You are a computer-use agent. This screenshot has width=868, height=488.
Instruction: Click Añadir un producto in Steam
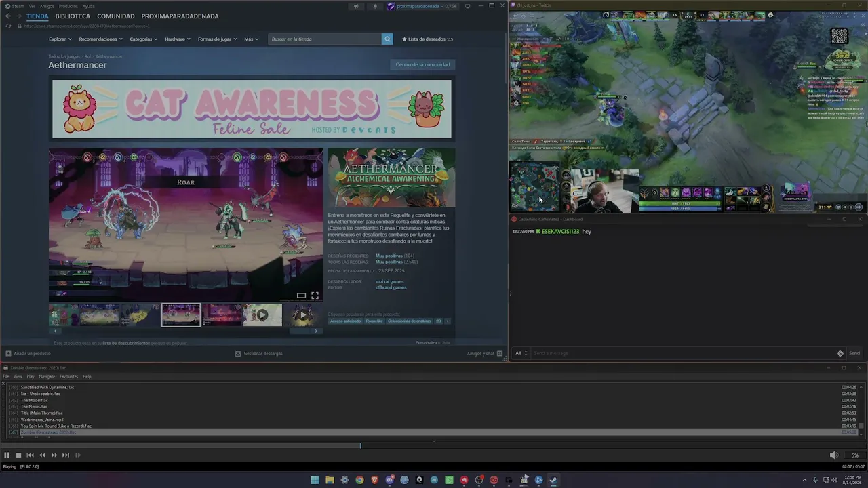tap(28, 353)
